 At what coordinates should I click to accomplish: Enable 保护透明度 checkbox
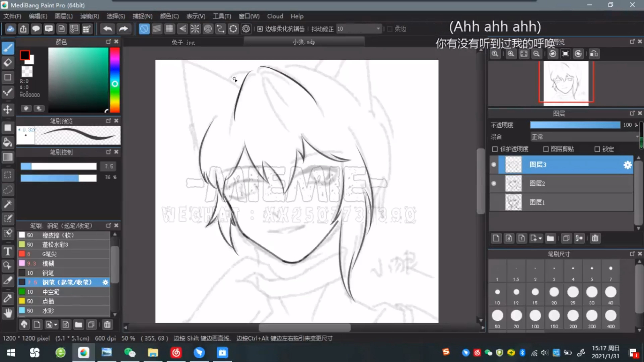click(495, 149)
